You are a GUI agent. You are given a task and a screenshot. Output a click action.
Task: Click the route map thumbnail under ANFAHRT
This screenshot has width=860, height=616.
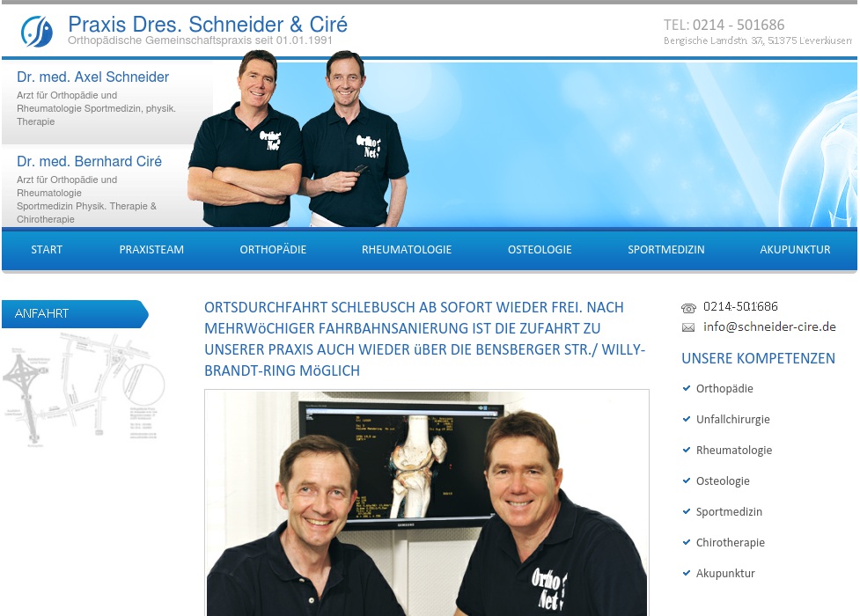point(84,387)
